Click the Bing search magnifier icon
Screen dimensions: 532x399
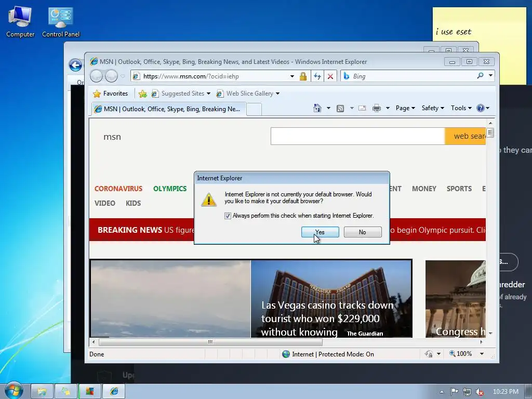pos(480,76)
